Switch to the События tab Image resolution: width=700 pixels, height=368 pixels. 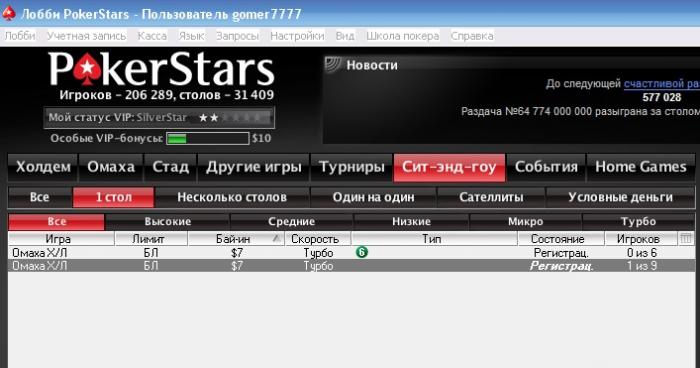(546, 167)
